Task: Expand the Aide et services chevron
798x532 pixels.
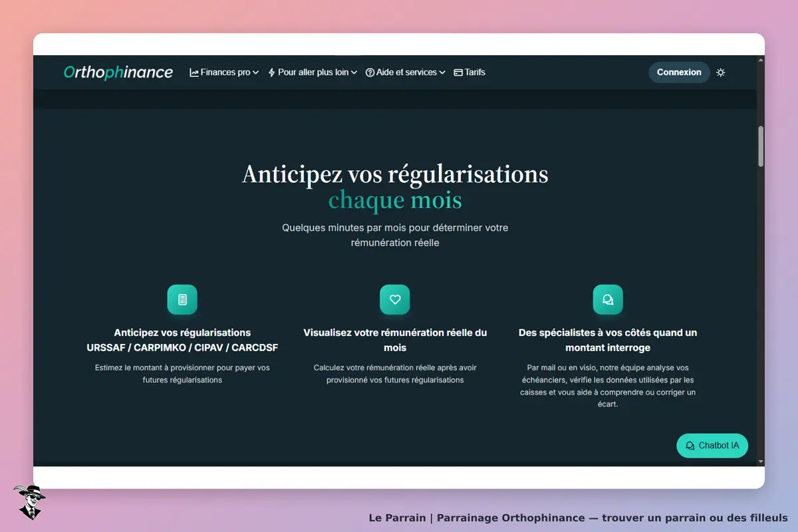Action: pyautogui.click(x=442, y=72)
